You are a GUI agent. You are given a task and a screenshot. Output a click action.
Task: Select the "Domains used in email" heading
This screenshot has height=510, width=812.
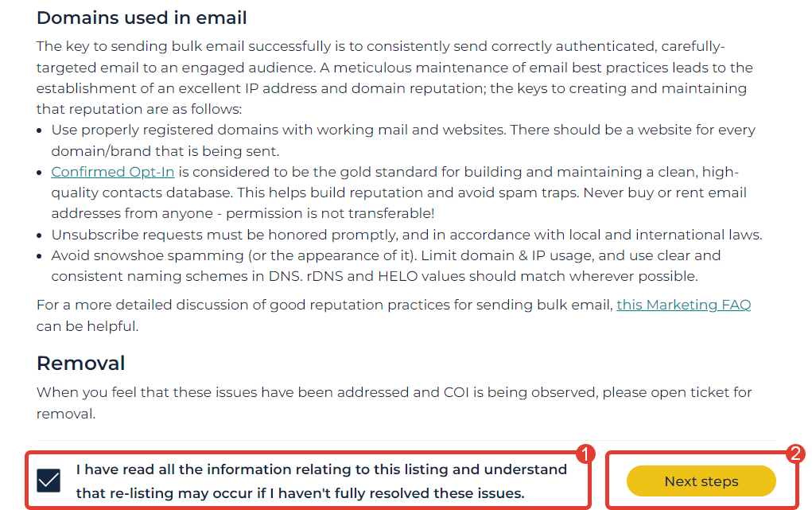(142, 18)
